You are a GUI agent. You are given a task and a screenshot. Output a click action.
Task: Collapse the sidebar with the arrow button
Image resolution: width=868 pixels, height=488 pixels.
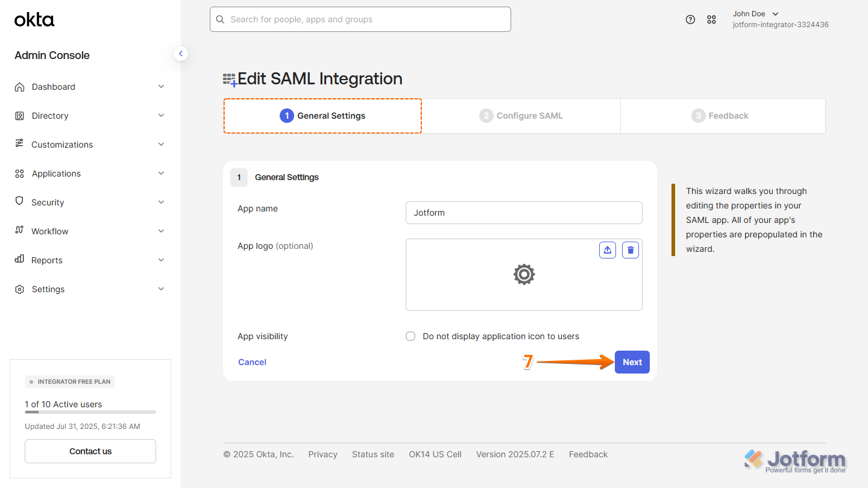tap(181, 54)
